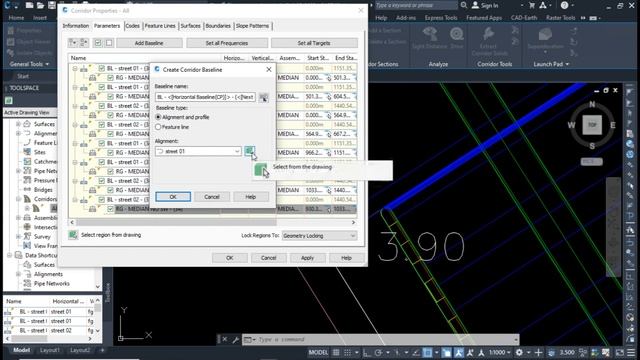
Task: Switch to the Layout1 tab
Action: point(50,350)
